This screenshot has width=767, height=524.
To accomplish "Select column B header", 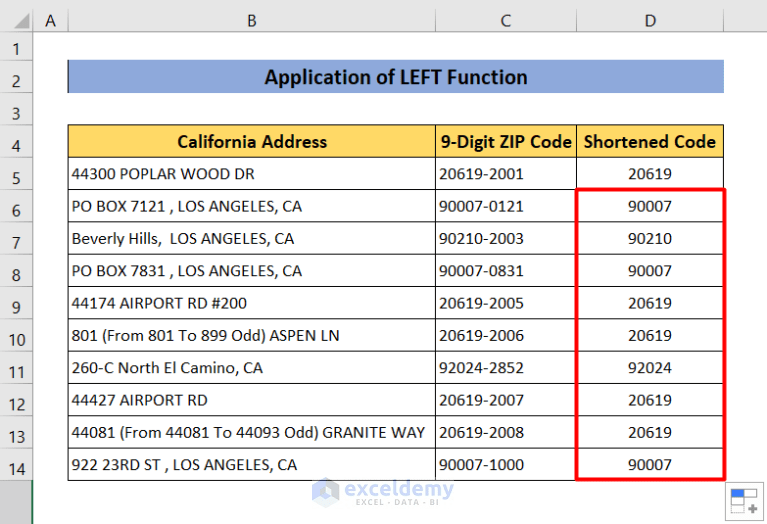I will 251,21.
